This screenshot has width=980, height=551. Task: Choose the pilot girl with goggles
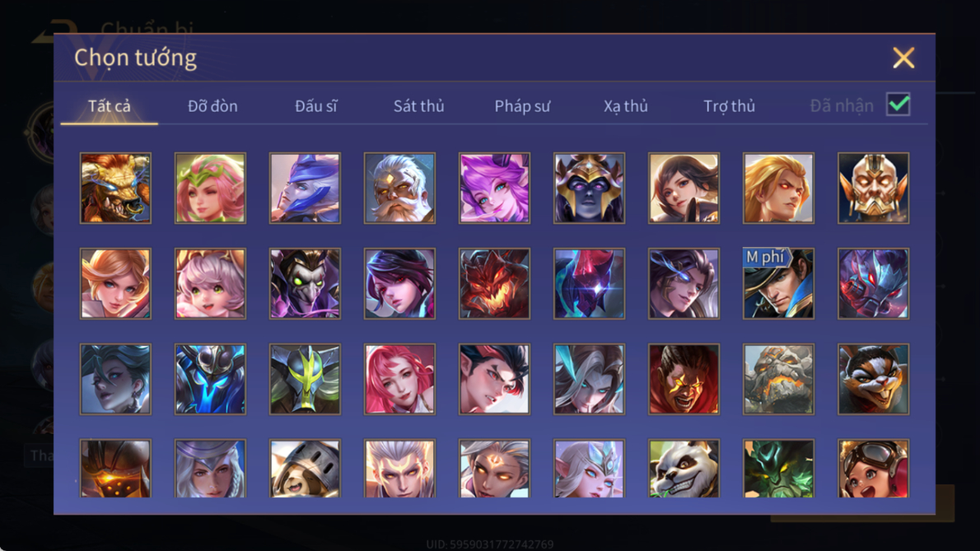pyautogui.click(x=873, y=468)
